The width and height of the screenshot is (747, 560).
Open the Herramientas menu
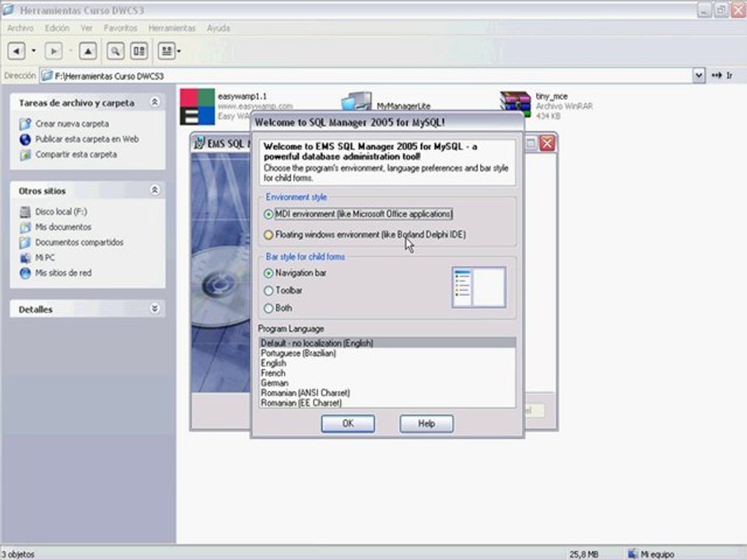(x=172, y=28)
